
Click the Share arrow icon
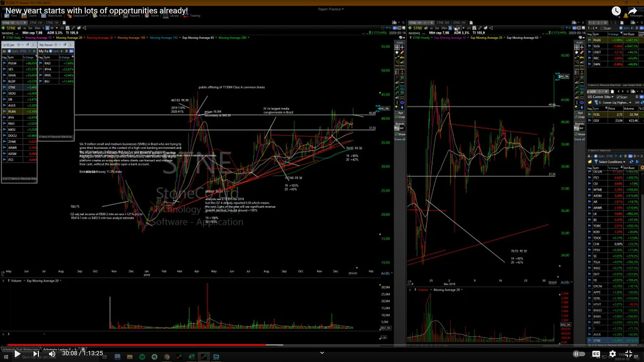(x=633, y=11)
